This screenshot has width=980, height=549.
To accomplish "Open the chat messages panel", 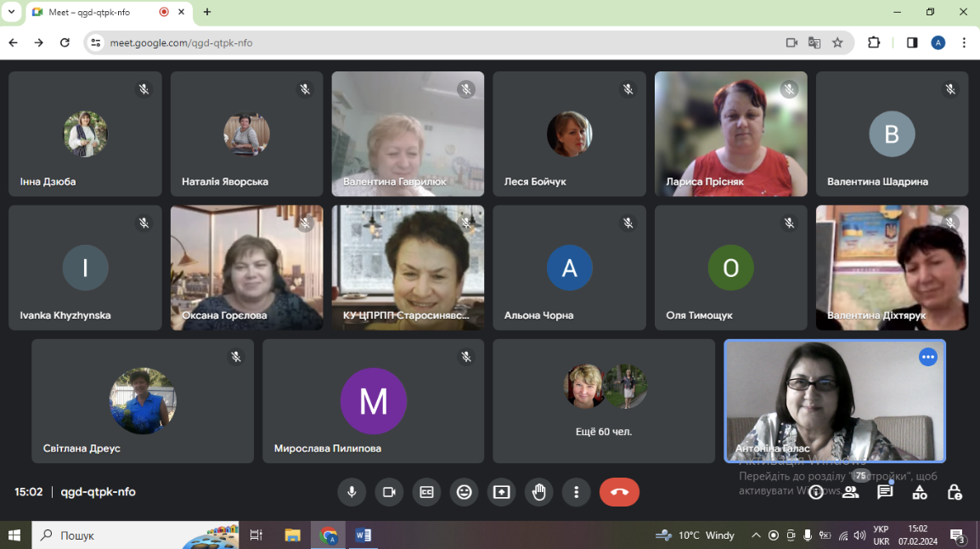I will point(885,492).
